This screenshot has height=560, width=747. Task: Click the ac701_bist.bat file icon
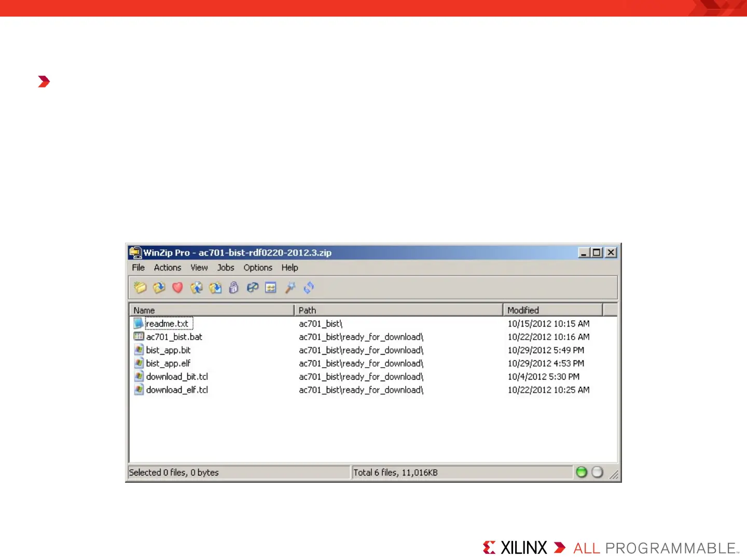coord(139,337)
